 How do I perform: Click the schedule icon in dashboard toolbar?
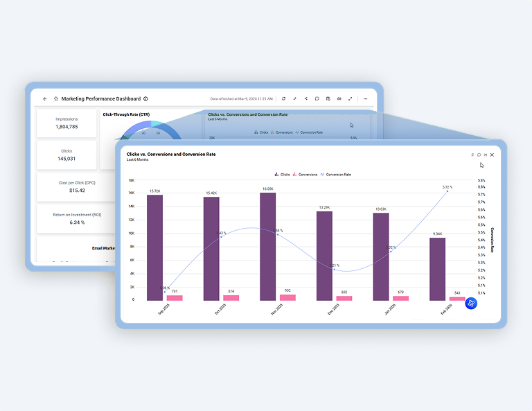[x=328, y=98]
